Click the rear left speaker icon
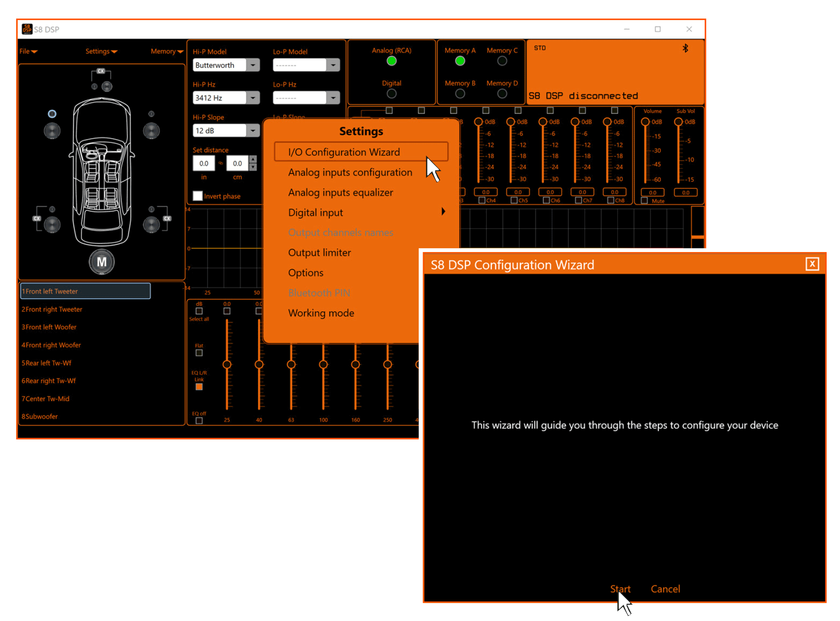This screenshot has height=621, width=840. pos(52,224)
